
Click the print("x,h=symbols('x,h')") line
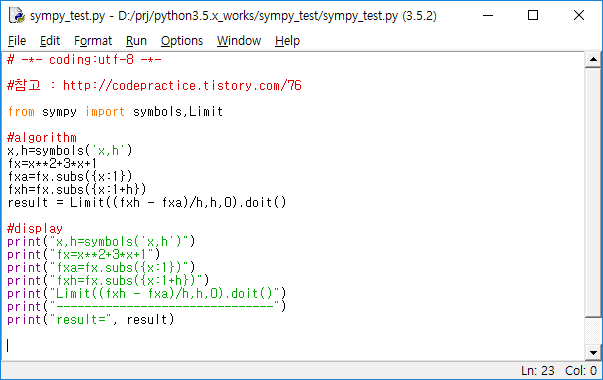click(x=101, y=242)
